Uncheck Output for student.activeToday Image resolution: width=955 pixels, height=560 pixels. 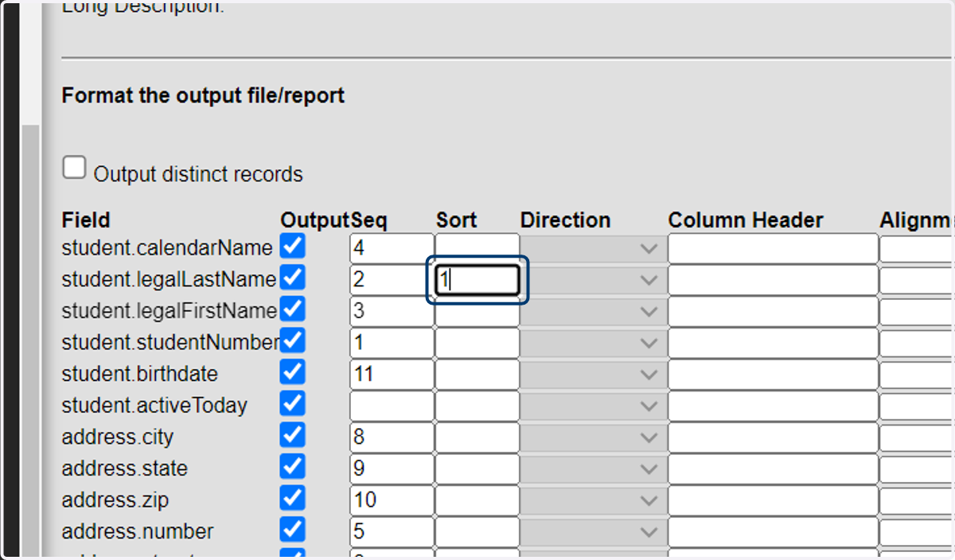coord(293,403)
